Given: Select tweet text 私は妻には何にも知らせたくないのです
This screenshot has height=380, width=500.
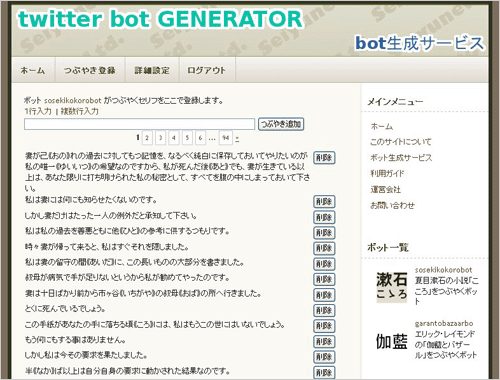Looking at the screenshot, I should pos(91,200).
